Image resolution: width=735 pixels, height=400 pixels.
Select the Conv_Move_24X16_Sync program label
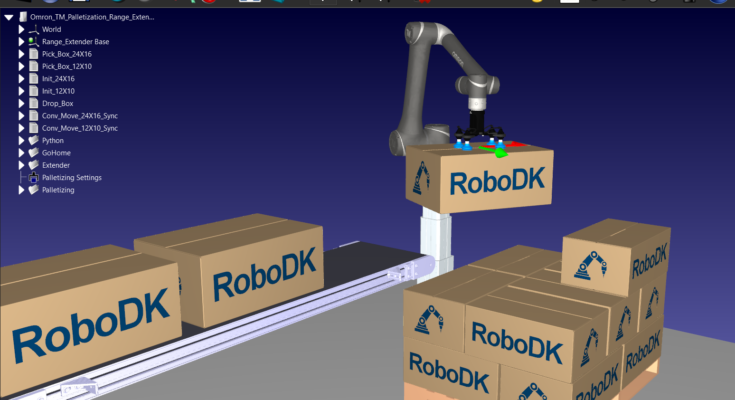tap(79, 115)
